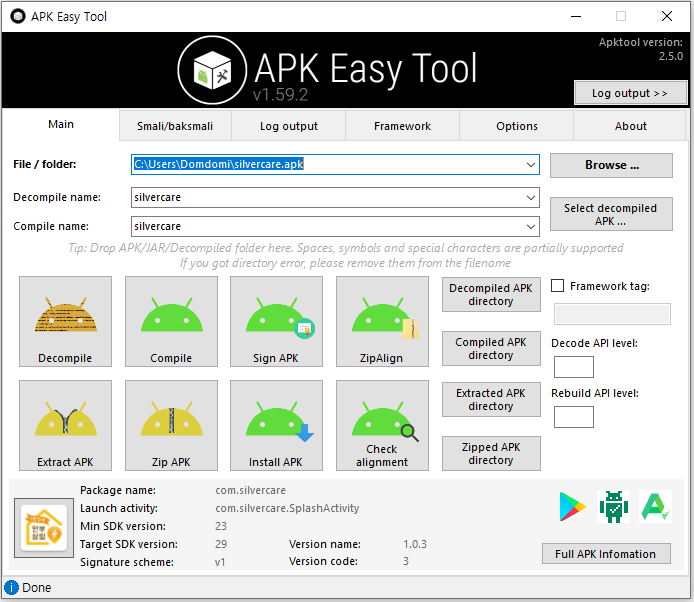
Task: Open the APKPure green A icon
Action: pyautogui.click(x=655, y=506)
